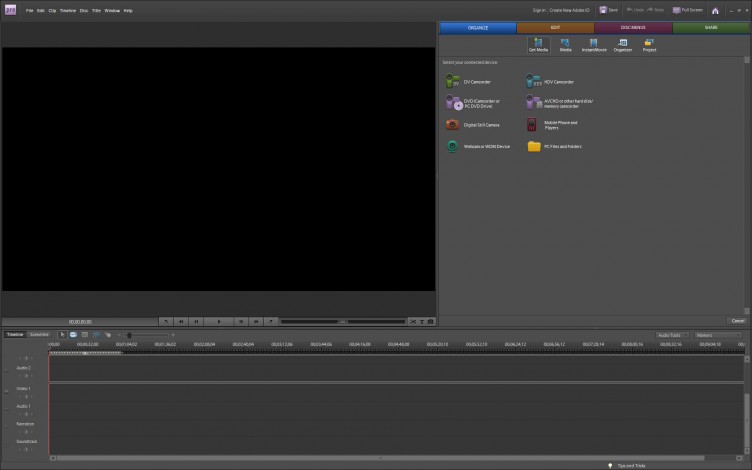Step back one frame
The height and width of the screenshot is (470, 752).
pos(196,322)
